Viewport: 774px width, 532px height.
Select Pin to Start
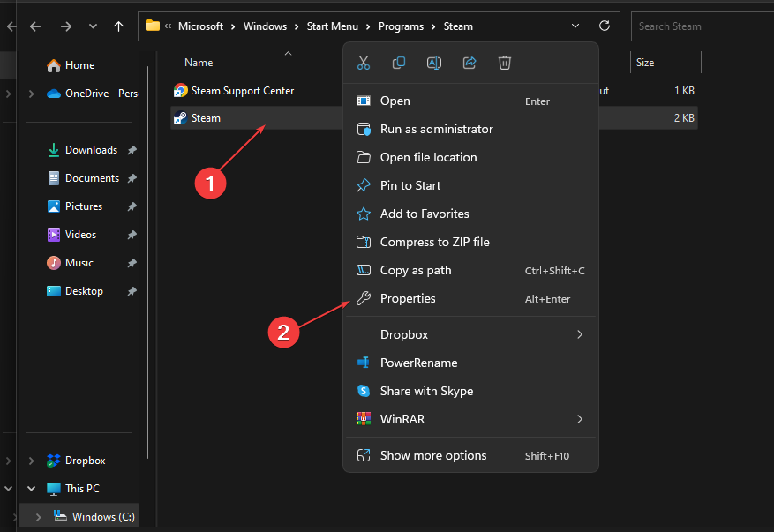470,185
